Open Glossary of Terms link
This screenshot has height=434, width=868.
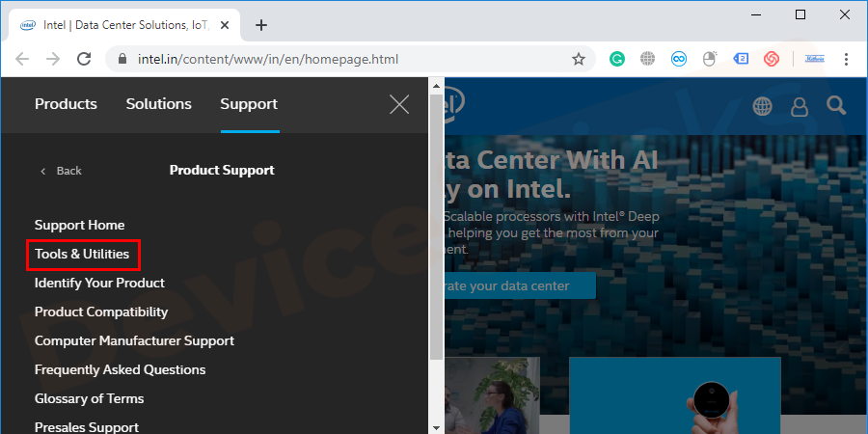coord(89,398)
